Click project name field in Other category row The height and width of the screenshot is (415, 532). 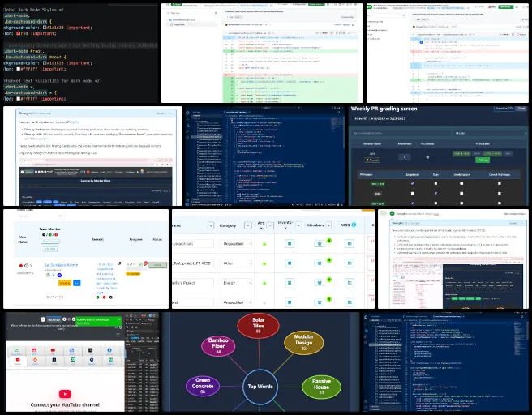point(193,263)
